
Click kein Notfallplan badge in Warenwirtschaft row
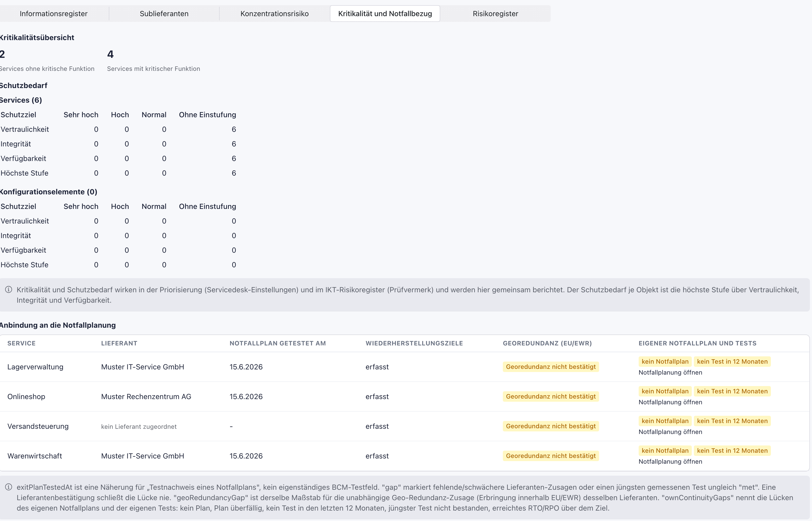(665, 451)
